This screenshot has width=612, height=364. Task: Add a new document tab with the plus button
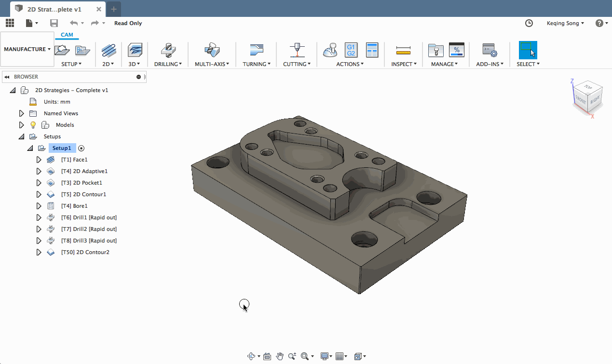pos(114,9)
